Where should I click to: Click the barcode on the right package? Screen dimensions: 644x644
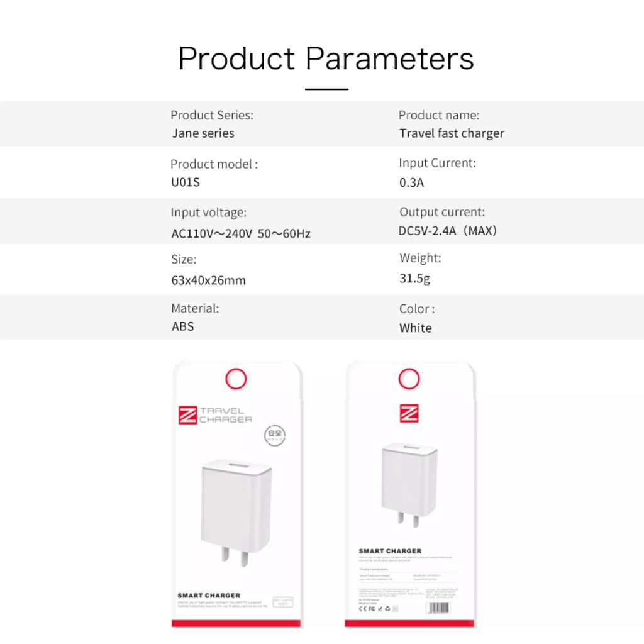point(438,608)
